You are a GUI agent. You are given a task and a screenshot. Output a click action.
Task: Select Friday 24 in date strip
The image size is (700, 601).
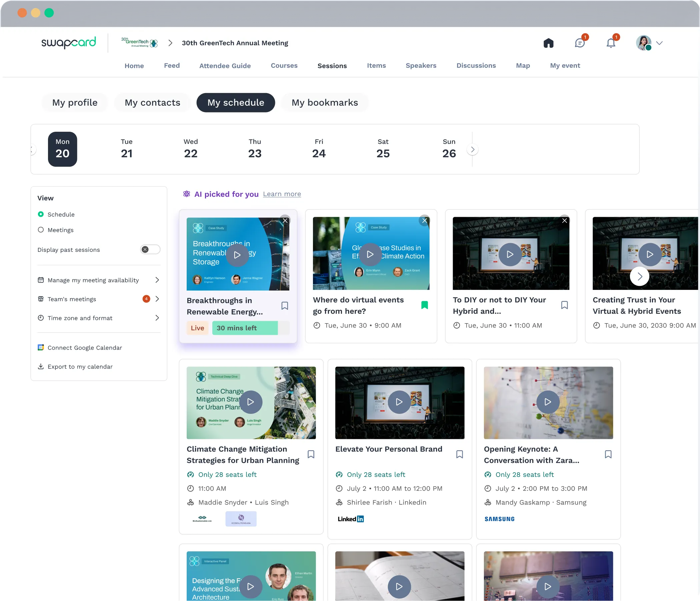point(319,149)
